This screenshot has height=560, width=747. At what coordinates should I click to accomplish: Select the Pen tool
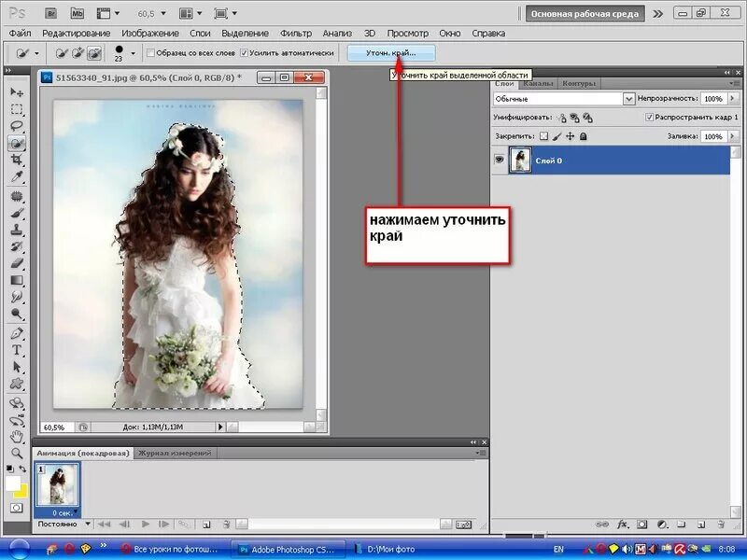coord(17,333)
